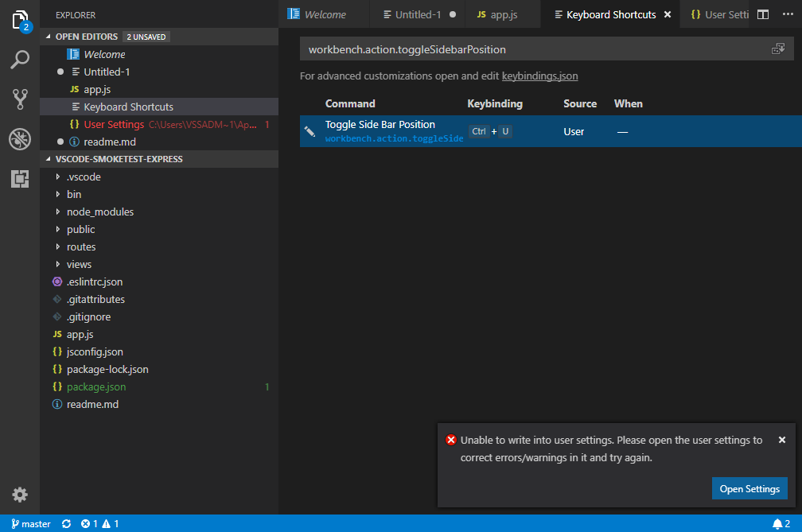Click the red error icon in notification
The width and height of the screenshot is (802, 532).
(x=450, y=440)
